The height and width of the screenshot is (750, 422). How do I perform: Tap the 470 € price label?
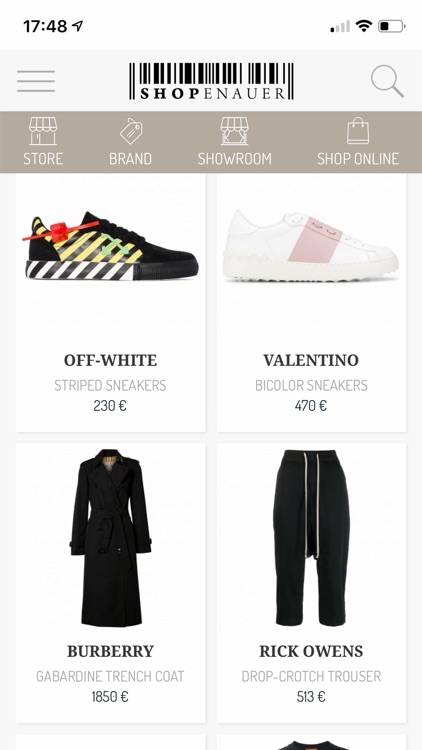311,406
